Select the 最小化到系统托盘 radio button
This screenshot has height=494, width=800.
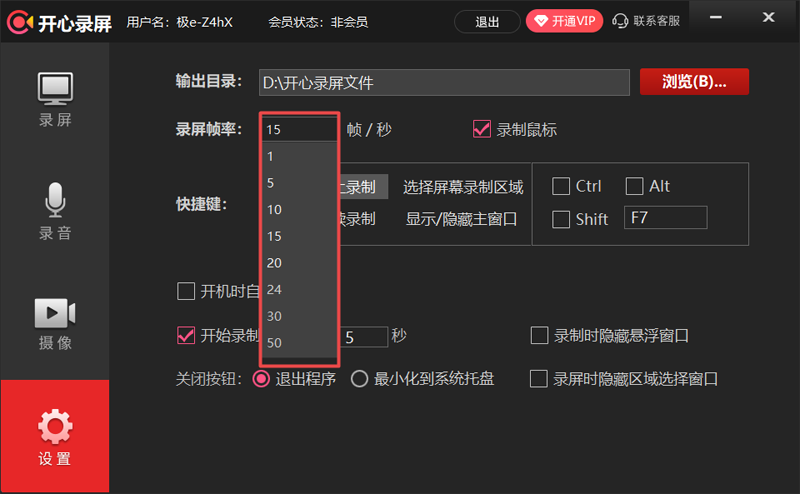click(x=359, y=379)
